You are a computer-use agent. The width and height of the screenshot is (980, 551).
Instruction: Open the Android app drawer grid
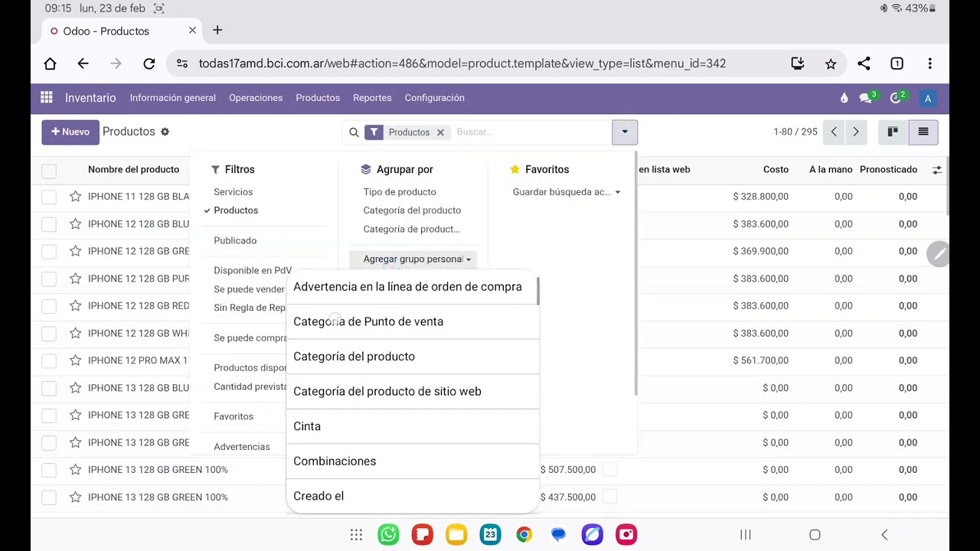(x=356, y=534)
